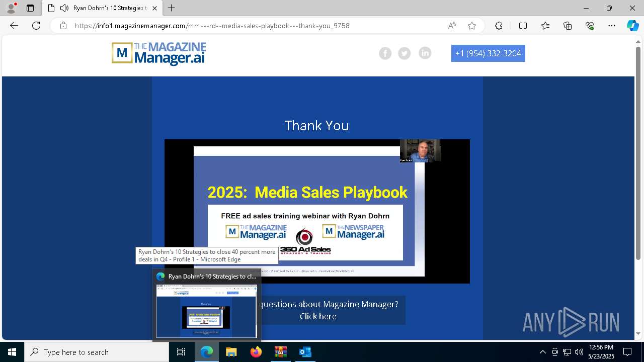644x362 pixels.
Task: Open Settings and more ellipsis menu
Action: click(612, 26)
